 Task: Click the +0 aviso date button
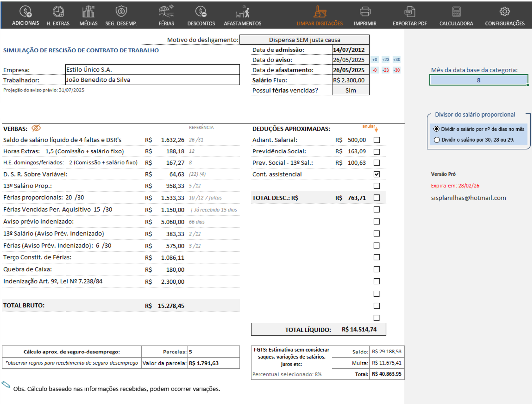click(x=375, y=60)
